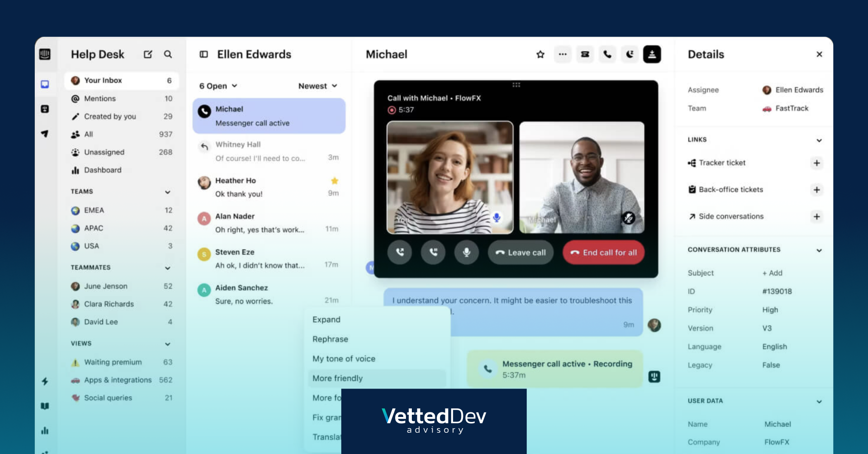Add a Subject attribute
The width and height of the screenshot is (868, 454).
coord(772,273)
